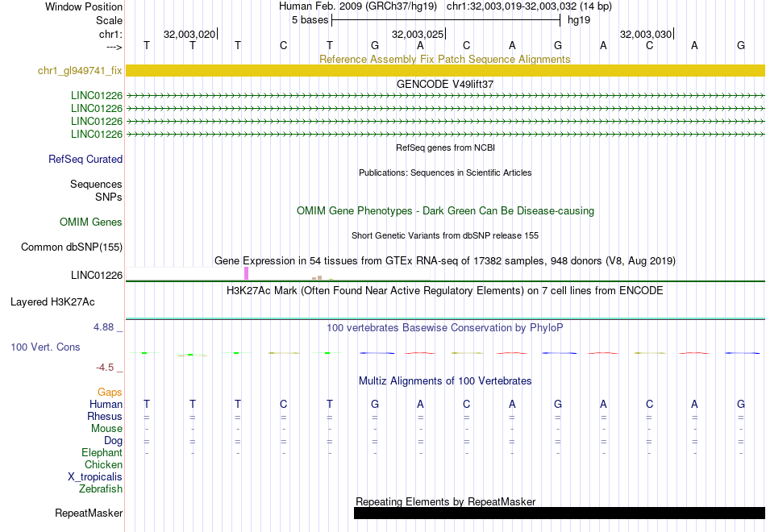
Task: Open the H3K27Ac Mark ENCODE track title
Action: point(445,291)
